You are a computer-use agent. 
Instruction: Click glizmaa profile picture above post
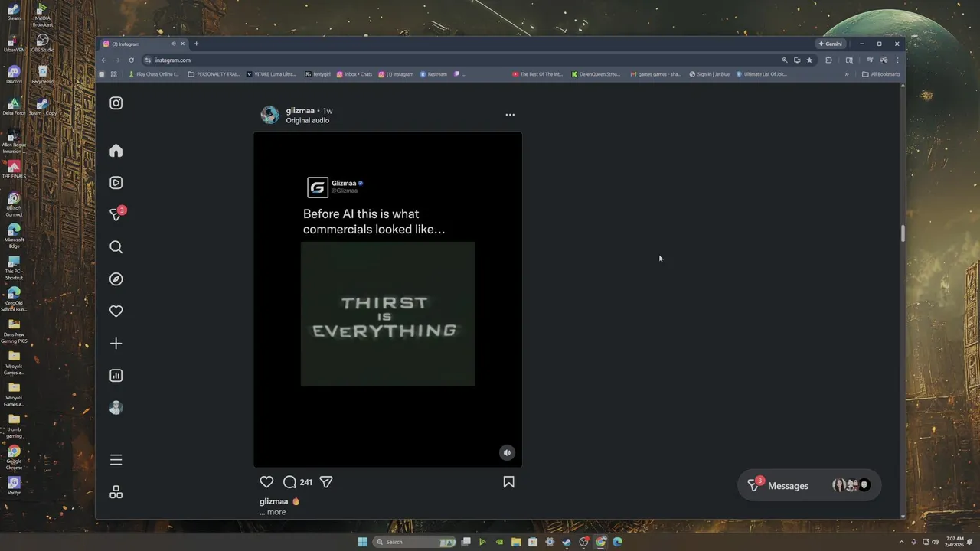coord(269,115)
